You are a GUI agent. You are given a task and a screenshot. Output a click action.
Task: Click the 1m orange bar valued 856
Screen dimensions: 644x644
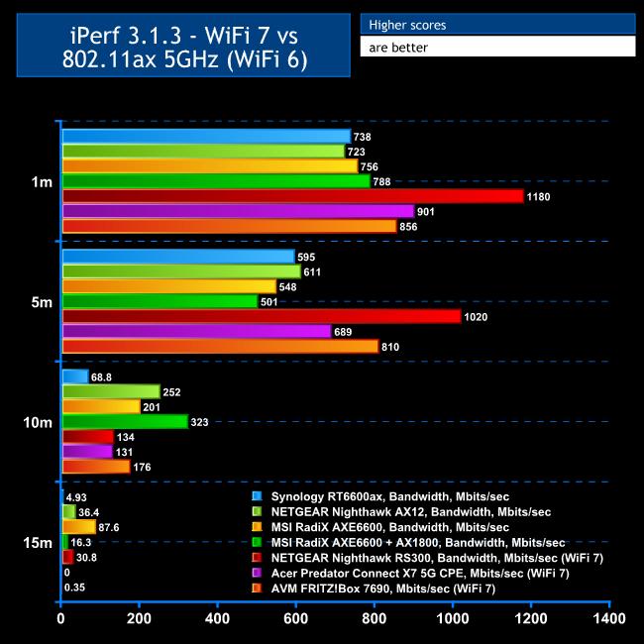230,226
